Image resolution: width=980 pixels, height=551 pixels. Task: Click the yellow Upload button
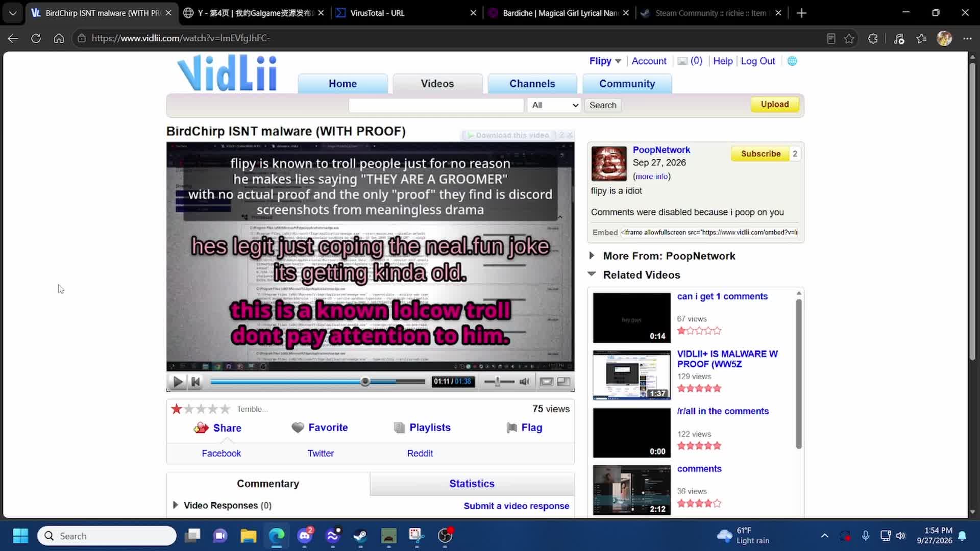click(774, 105)
